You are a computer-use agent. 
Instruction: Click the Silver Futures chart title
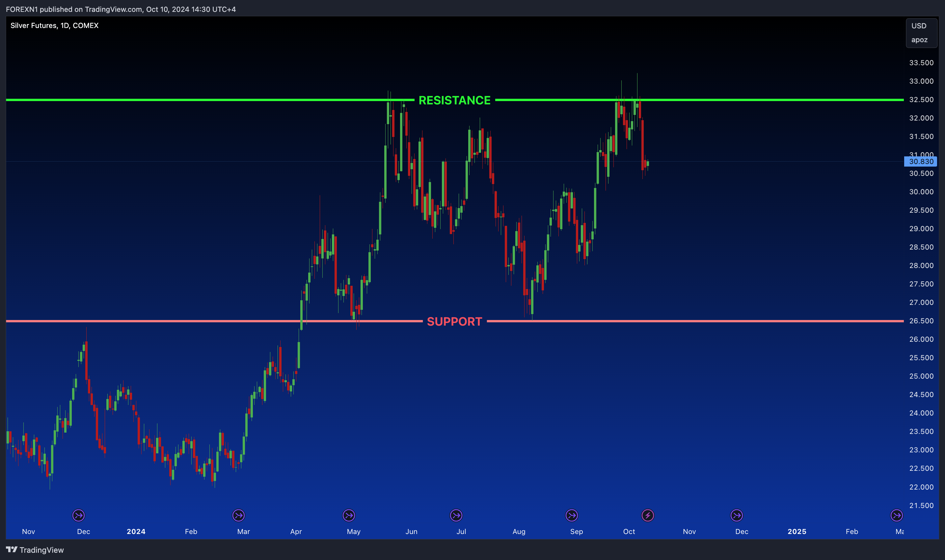coord(54,26)
